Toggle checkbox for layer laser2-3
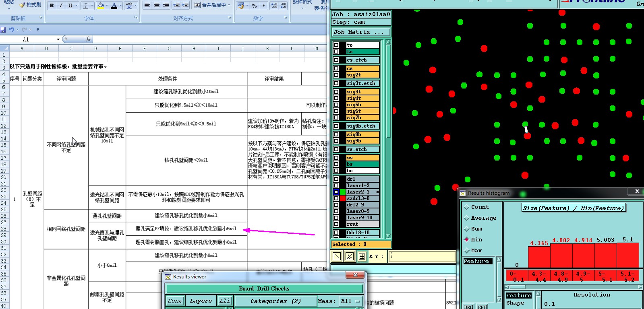The height and width of the screenshot is (309, 644). 336,192
